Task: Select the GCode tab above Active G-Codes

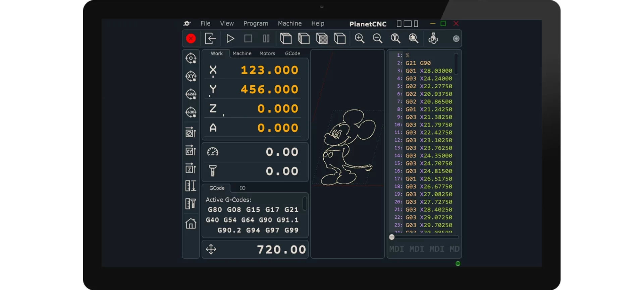Action: [x=217, y=188]
